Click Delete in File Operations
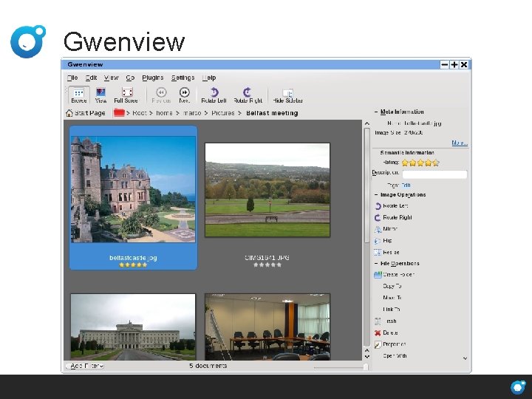 [386, 332]
